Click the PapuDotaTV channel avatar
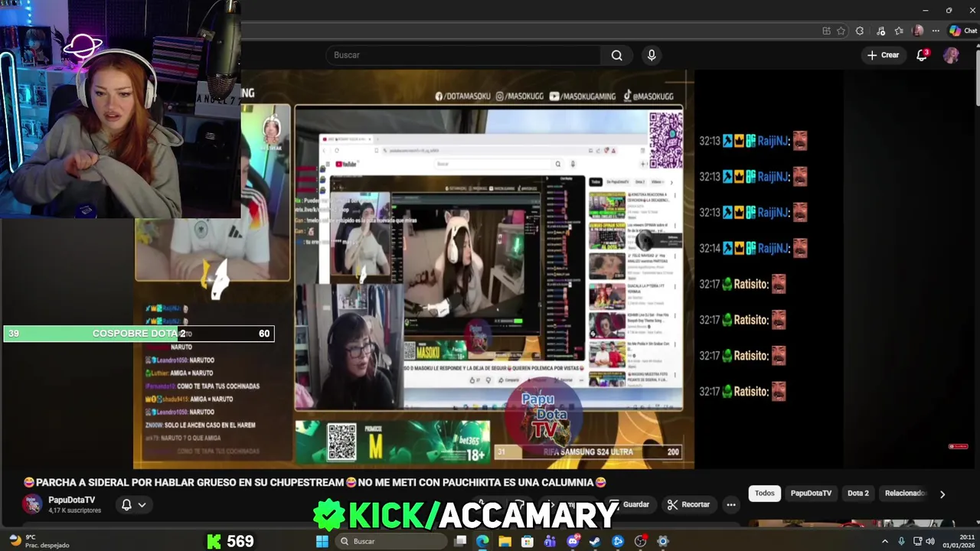 pos(32,504)
